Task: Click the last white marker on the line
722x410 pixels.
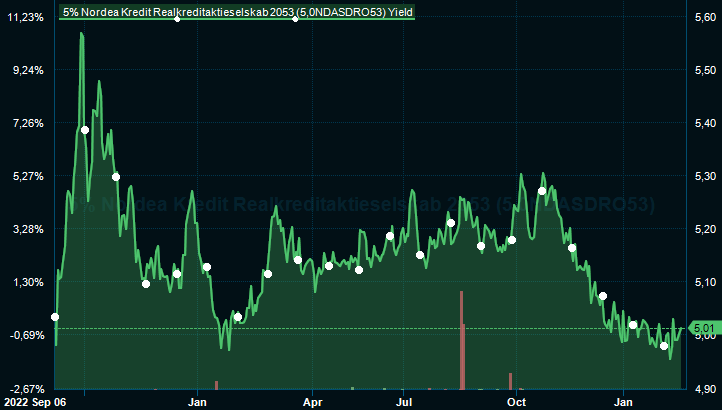Action: click(x=664, y=346)
